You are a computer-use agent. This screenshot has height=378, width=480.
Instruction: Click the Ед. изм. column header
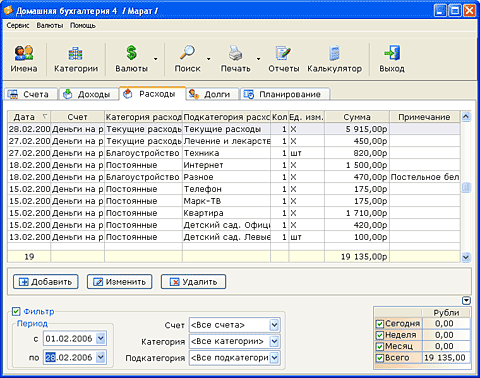click(306, 117)
